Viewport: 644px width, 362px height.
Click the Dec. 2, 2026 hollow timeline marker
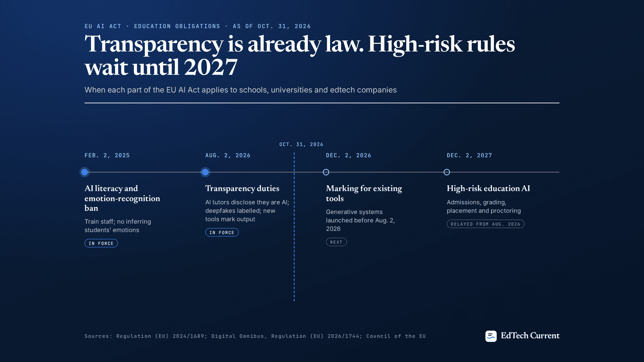(x=326, y=172)
